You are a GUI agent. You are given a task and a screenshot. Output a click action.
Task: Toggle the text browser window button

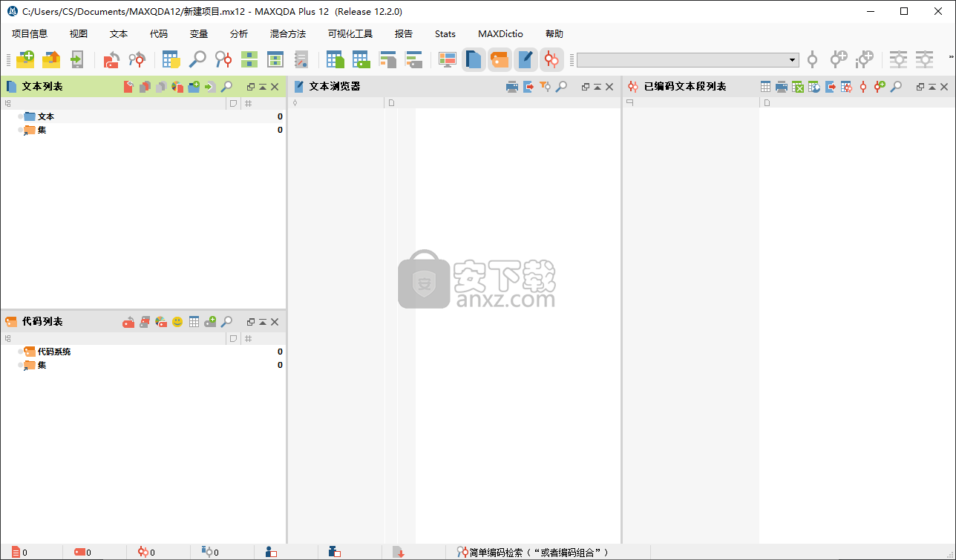click(x=526, y=59)
